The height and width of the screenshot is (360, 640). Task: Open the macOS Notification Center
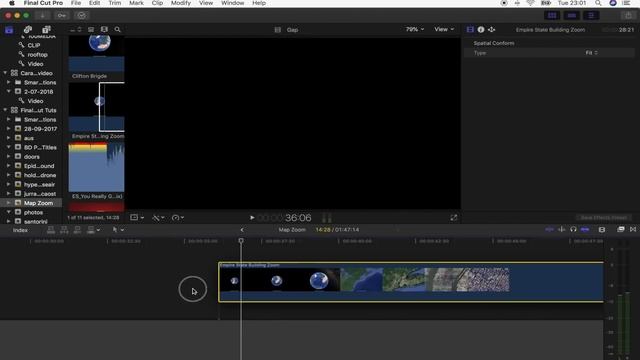pyautogui.click(x=626, y=3)
